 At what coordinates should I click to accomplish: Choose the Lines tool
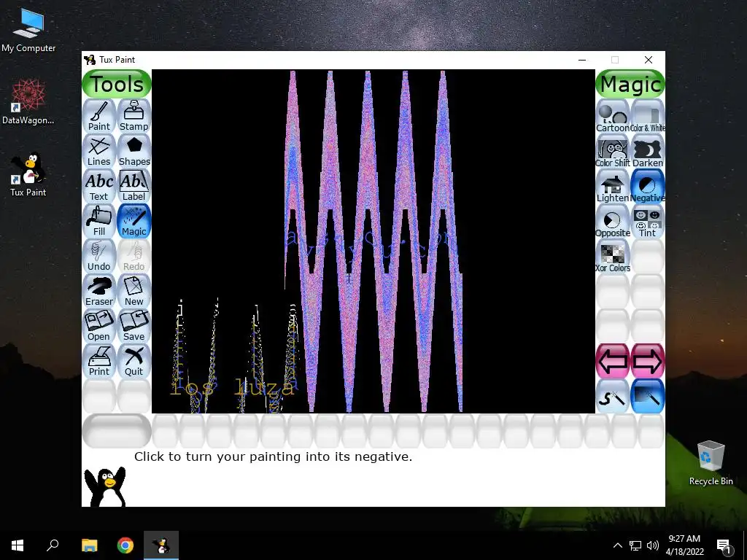tap(99, 150)
